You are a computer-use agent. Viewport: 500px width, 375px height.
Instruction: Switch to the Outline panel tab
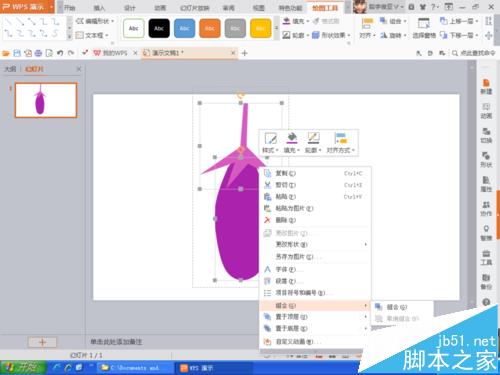click(x=10, y=69)
